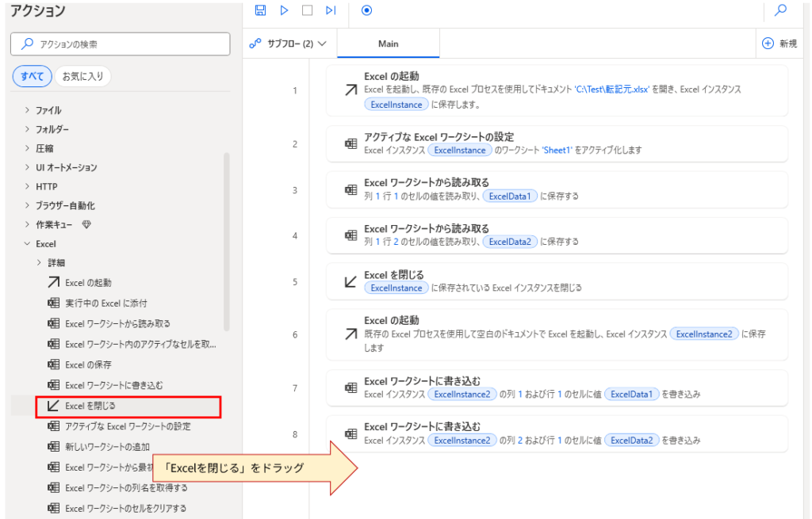Open the search magnifier at top right
The width and height of the screenshot is (812, 519).
pos(779,13)
